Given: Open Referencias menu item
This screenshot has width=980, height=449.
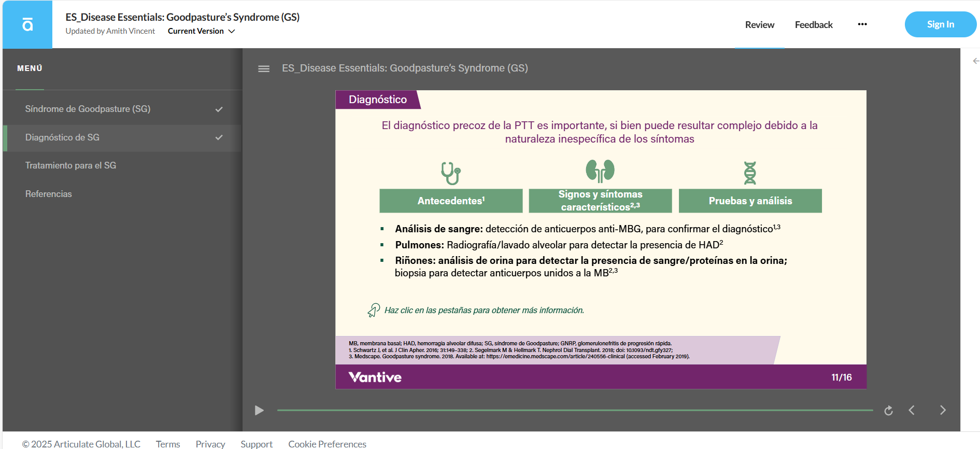Looking at the screenshot, I should click(123, 194).
